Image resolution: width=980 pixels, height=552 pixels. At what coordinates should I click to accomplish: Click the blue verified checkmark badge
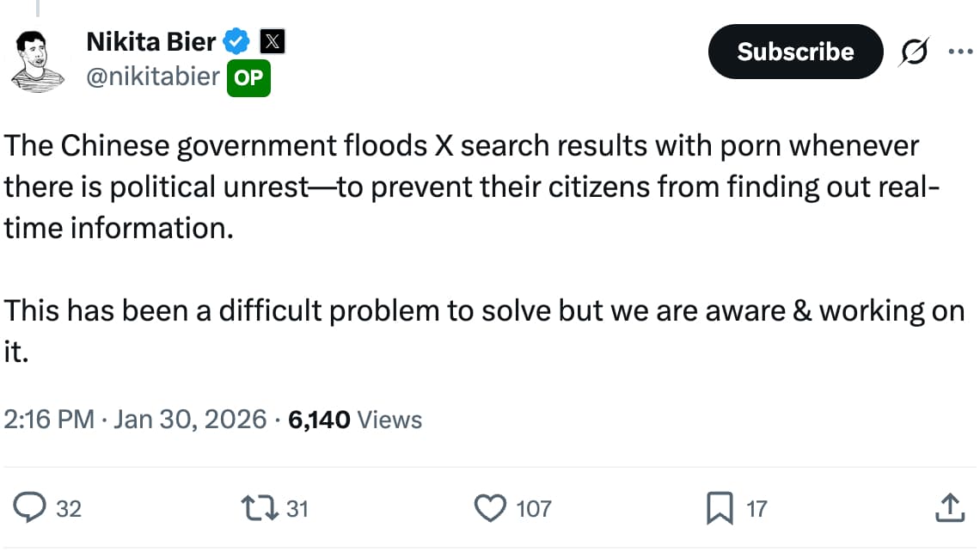[237, 40]
